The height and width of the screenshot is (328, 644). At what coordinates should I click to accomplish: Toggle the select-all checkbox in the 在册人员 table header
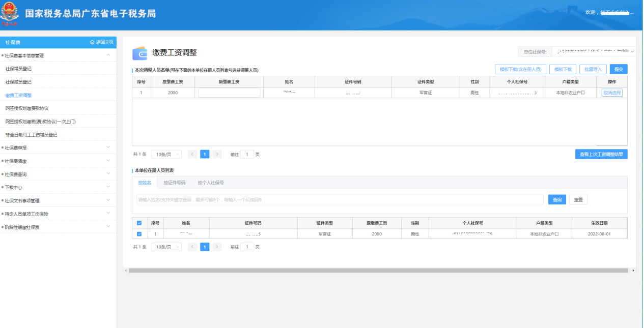(x=139, y=223)
